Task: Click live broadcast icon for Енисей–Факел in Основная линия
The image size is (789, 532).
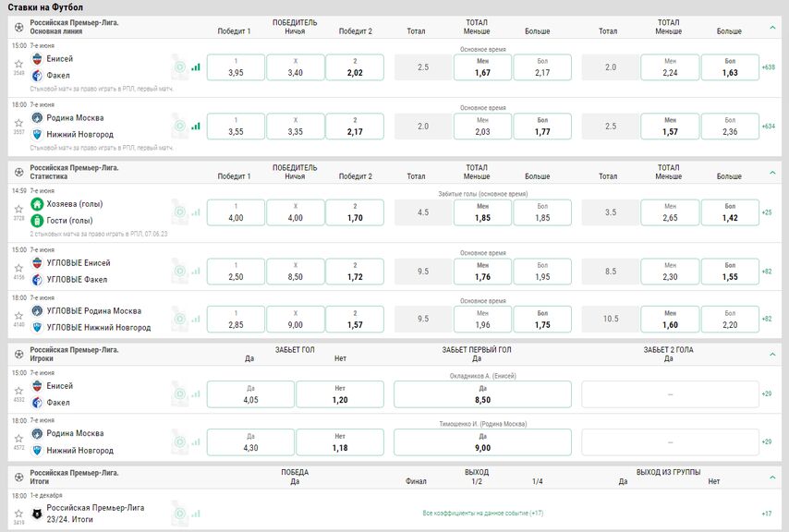Action: pos(179,66)
